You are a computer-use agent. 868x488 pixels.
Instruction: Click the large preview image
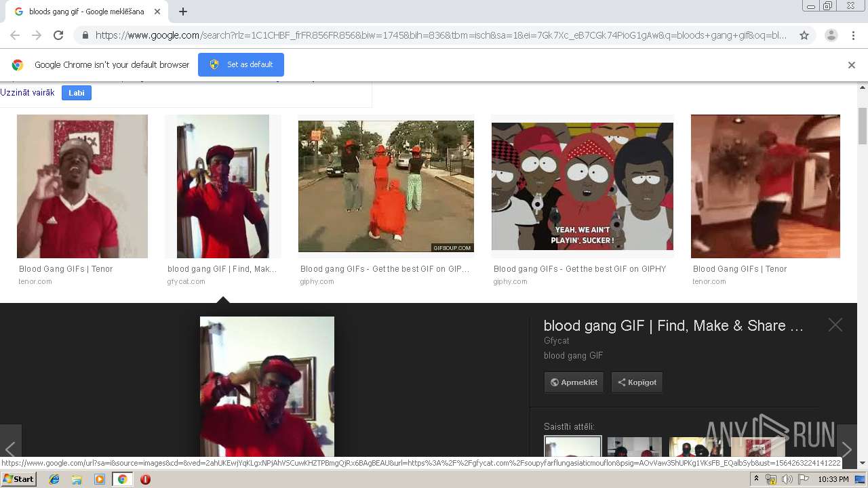pos(267,386)
